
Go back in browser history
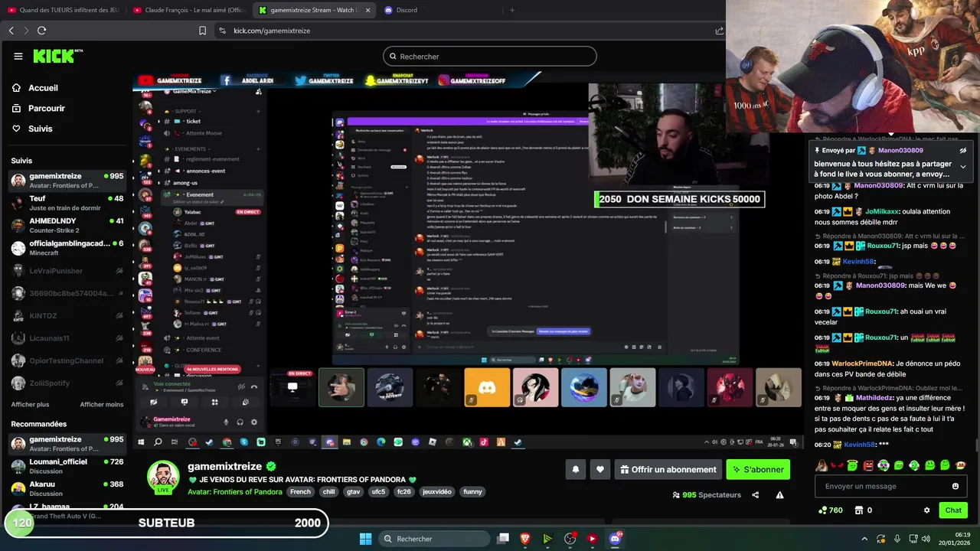coord(11,31)
